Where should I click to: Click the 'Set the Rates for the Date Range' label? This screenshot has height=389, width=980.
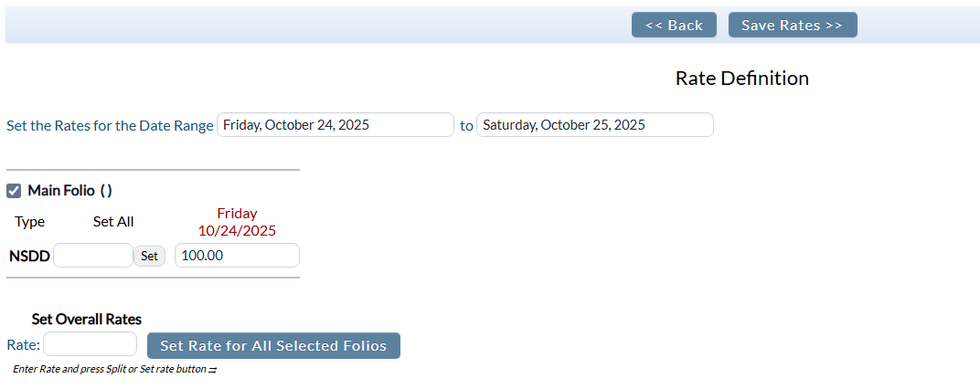pos(110,125)
